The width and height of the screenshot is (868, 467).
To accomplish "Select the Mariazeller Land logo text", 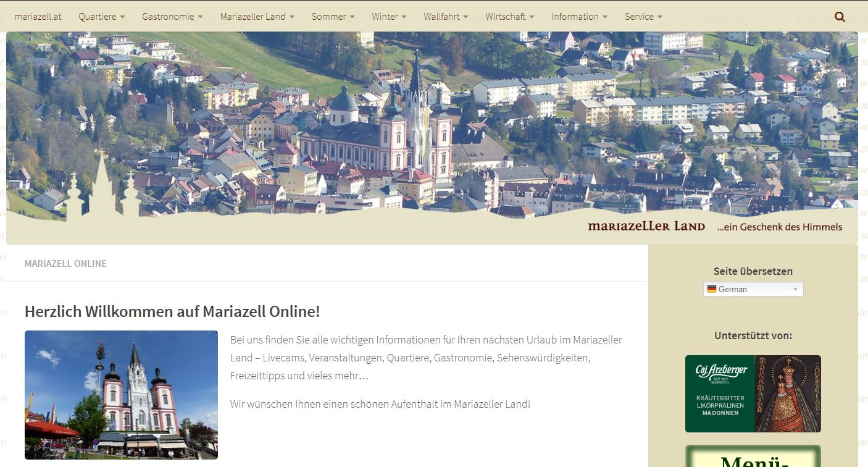I will (x=646, y=226).
